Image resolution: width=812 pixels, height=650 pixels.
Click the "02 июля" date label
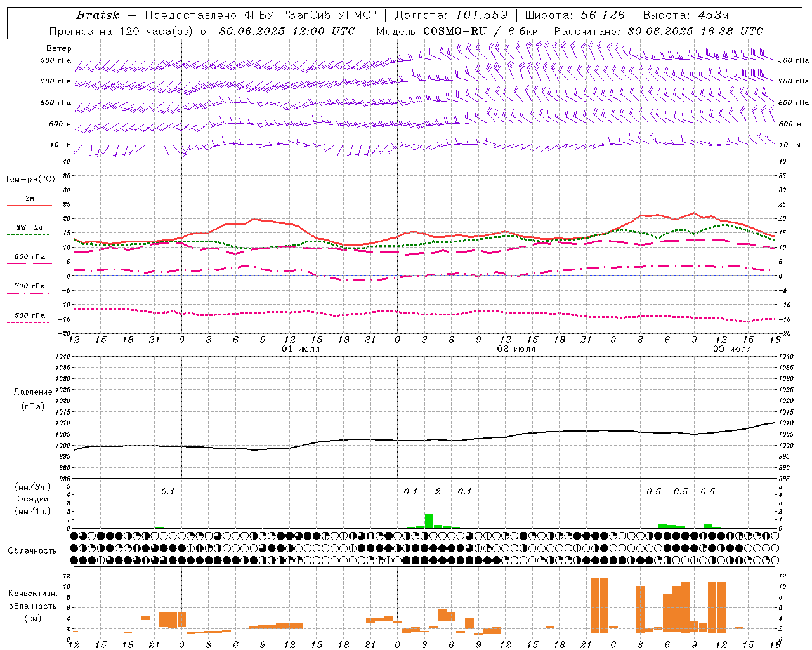(516, 349)
